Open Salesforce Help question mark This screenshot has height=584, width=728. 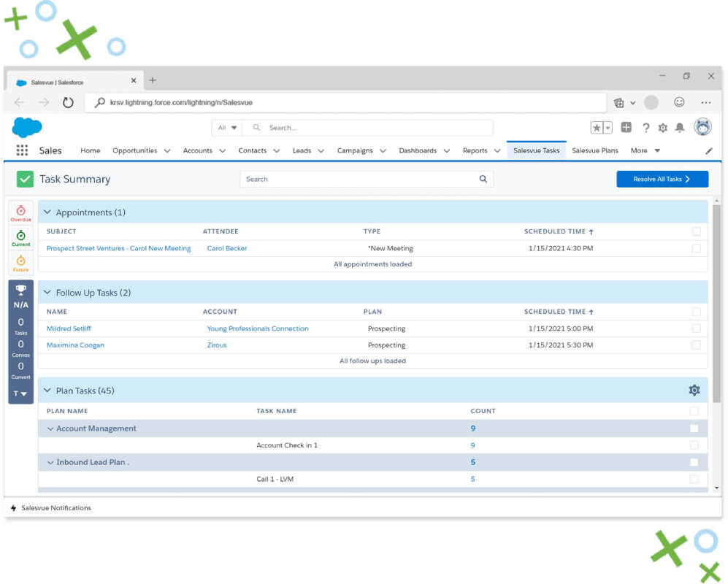(x=645, y=128)
